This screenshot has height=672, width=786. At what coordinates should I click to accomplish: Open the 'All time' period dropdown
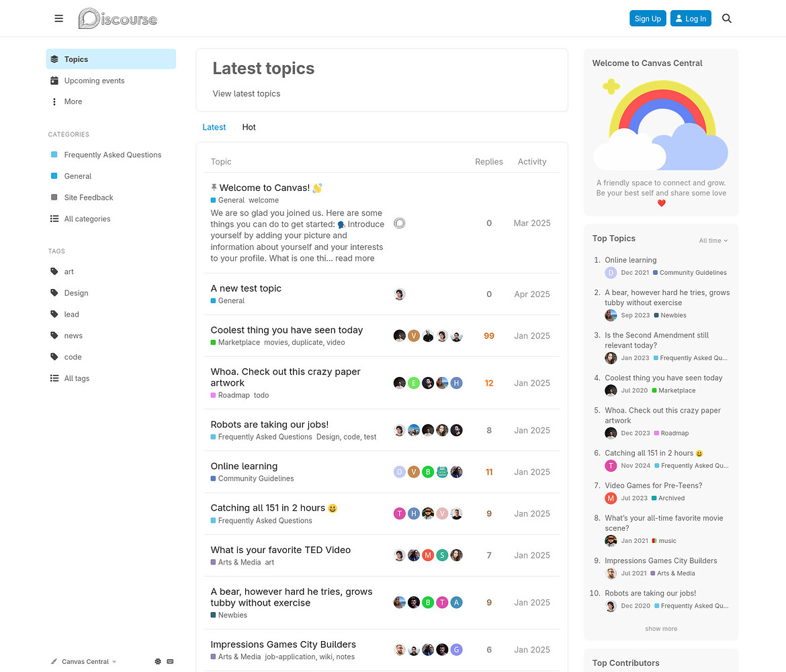click(x=713, y=241)
